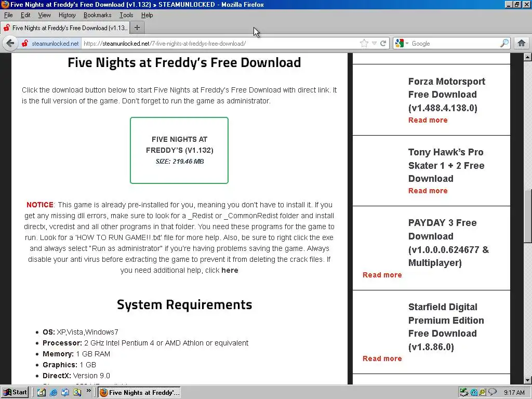This screenshot has width=532, height=399.
Task: Click the Google search input field
Action: tap(455, 44)
